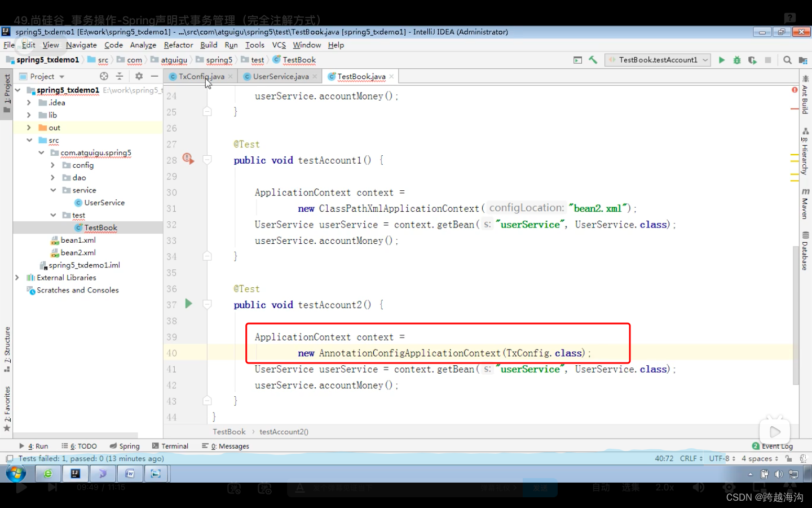Open the Ant Build tool window

(805, 95)
